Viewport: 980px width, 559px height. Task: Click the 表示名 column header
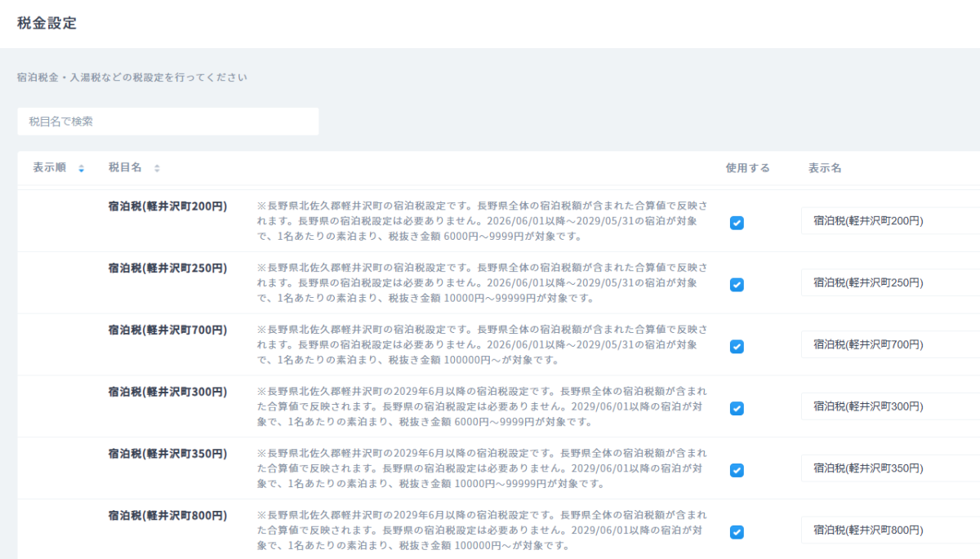coord(825,168)
